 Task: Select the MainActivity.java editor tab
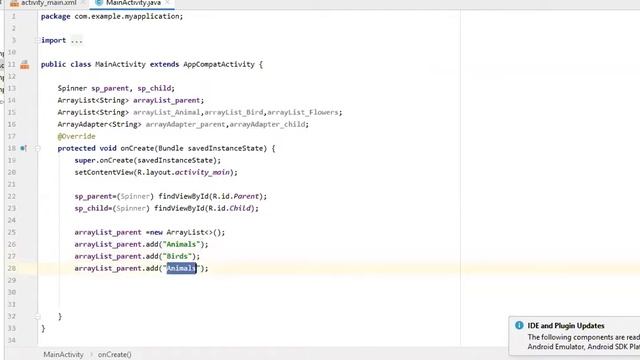click(x=133, y=3)
